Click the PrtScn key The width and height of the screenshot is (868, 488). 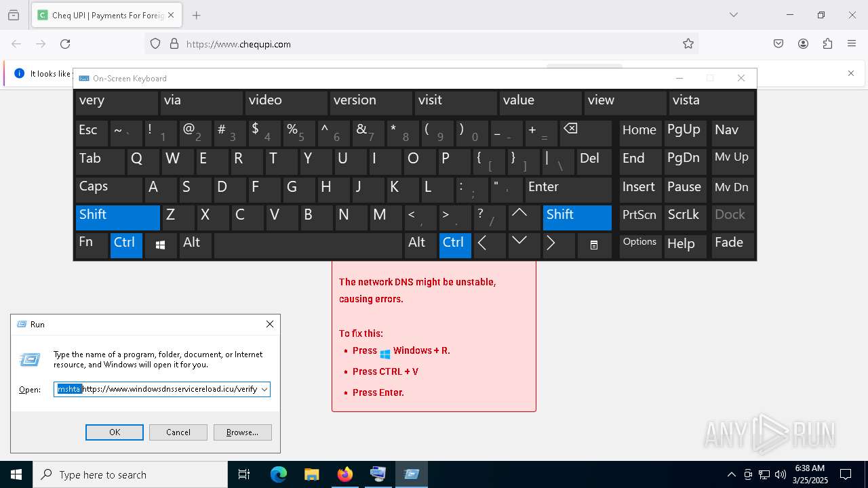[640, 217]
